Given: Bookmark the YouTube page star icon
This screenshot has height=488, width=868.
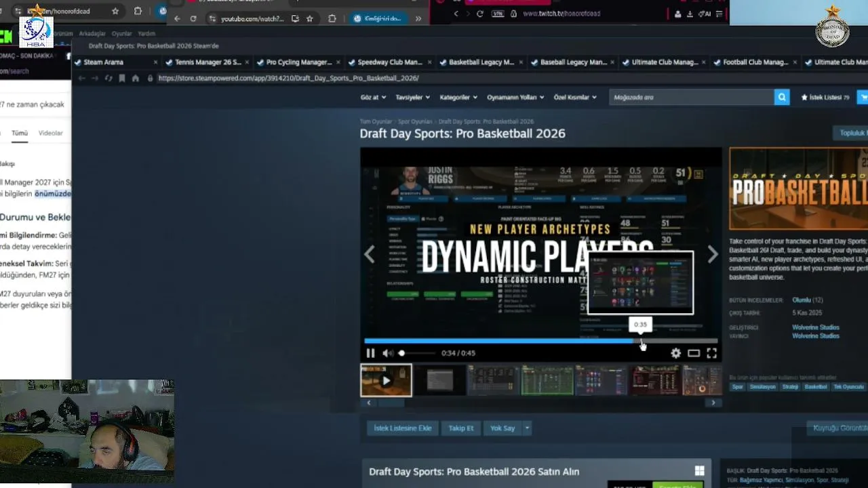Looking at the screenshot, I should coord(310,18).
